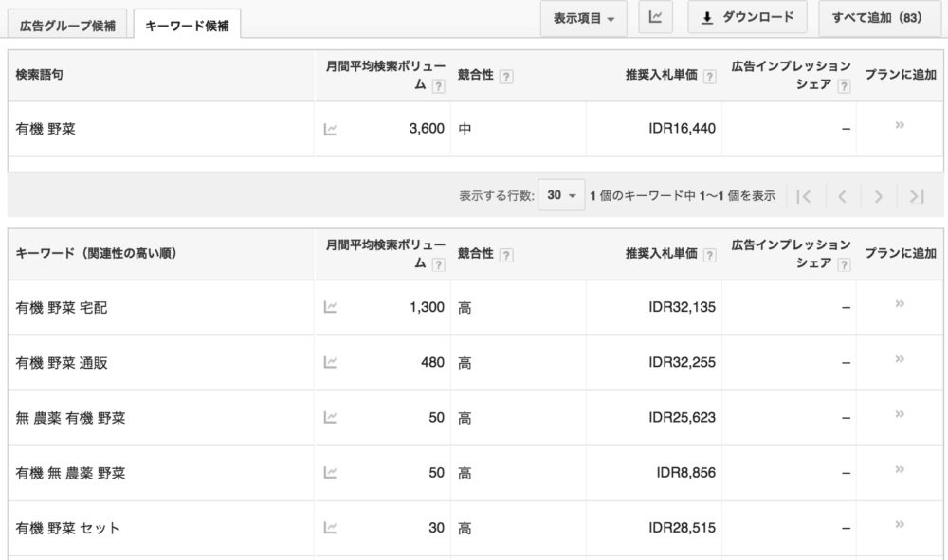Click the すべて追加 (83) button
The height and width of the screenshot is (560, 948).
(877, 17)
